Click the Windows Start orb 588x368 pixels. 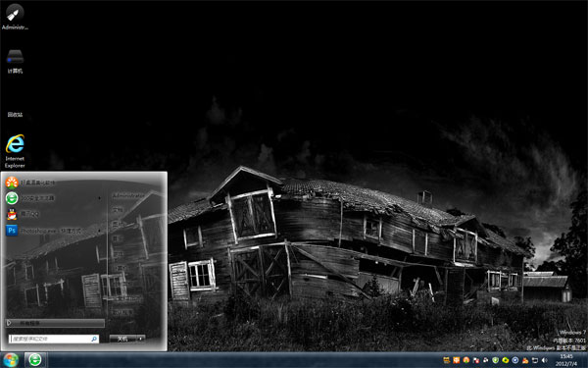coord(11,360)
